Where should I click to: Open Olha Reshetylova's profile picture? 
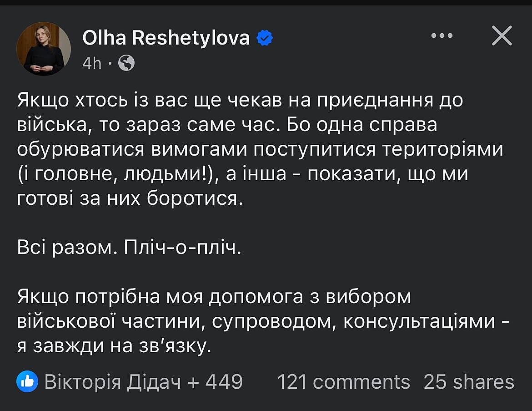pos(44,49)
